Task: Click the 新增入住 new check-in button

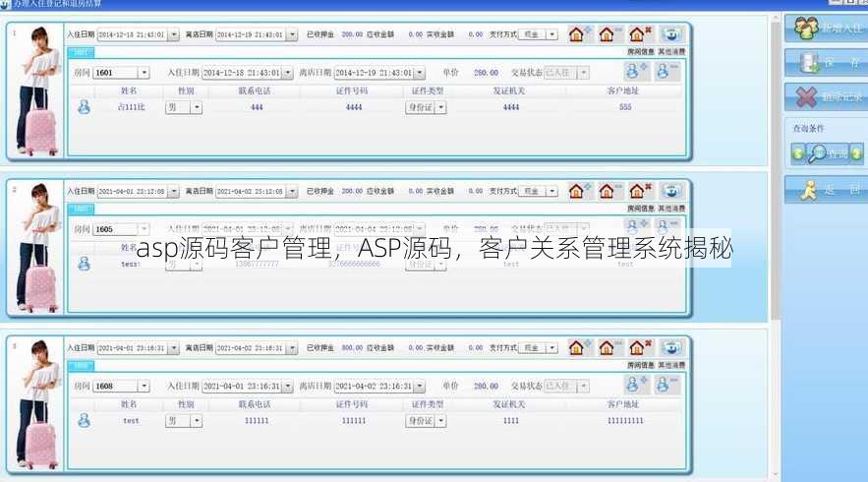Action: tap(827, 28)
